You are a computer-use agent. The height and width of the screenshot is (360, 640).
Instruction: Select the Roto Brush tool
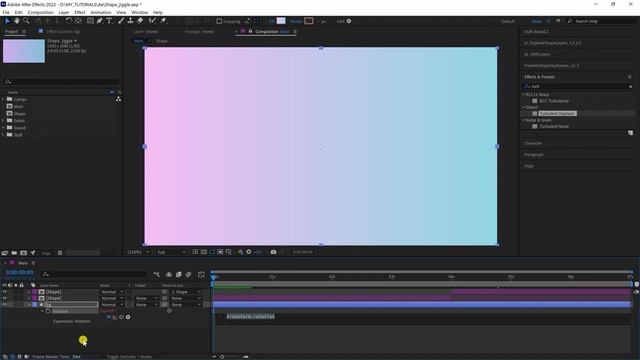tap(152, 21)
